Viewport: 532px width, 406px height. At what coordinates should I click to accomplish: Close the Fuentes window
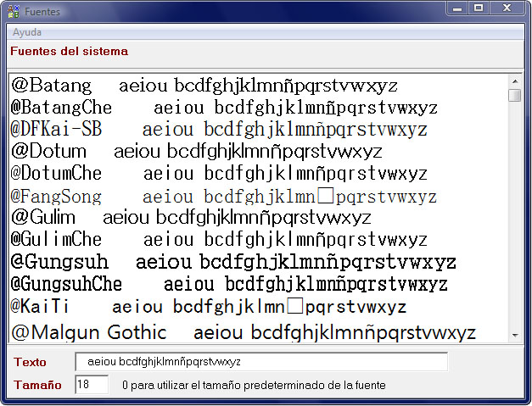tap(507, 8)
